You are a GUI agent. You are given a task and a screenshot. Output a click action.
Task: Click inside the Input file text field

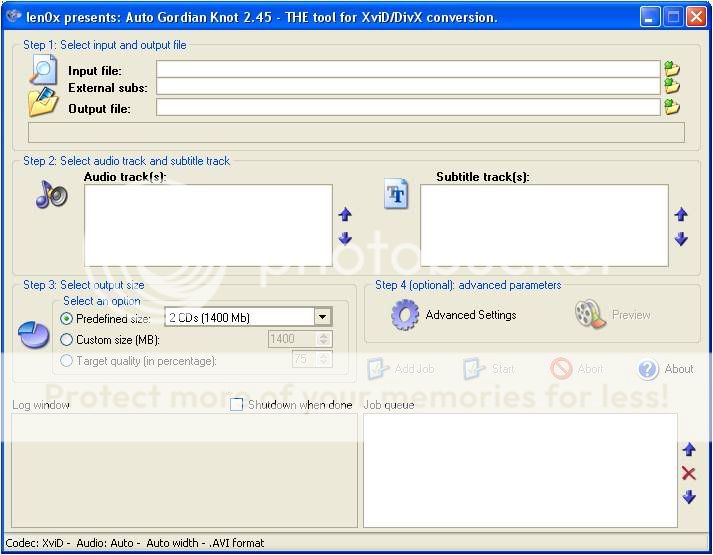(x=407, y=69)
